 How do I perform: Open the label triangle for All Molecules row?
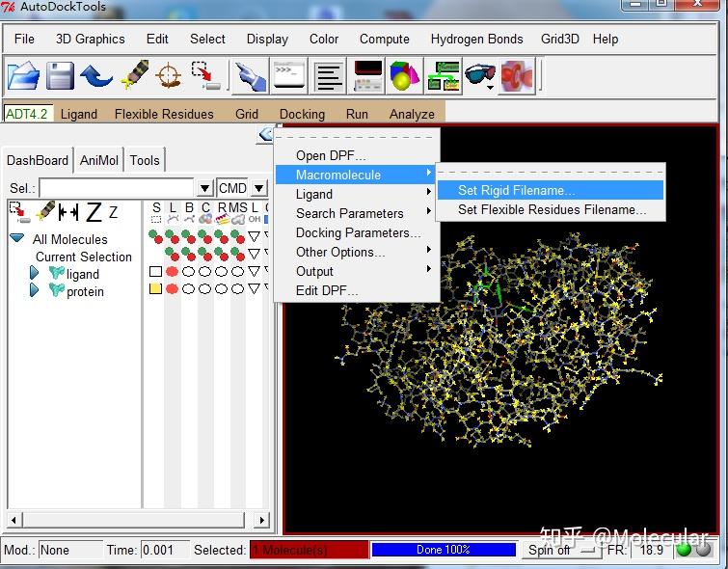pyautogui.click(x=254, y=236)
